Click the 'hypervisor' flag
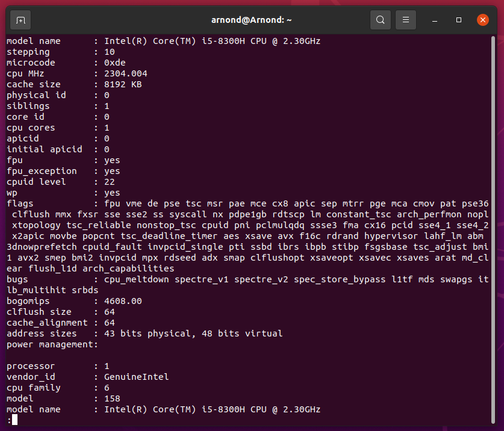This screenshot has width=504, height=431. tap(391, 236)
